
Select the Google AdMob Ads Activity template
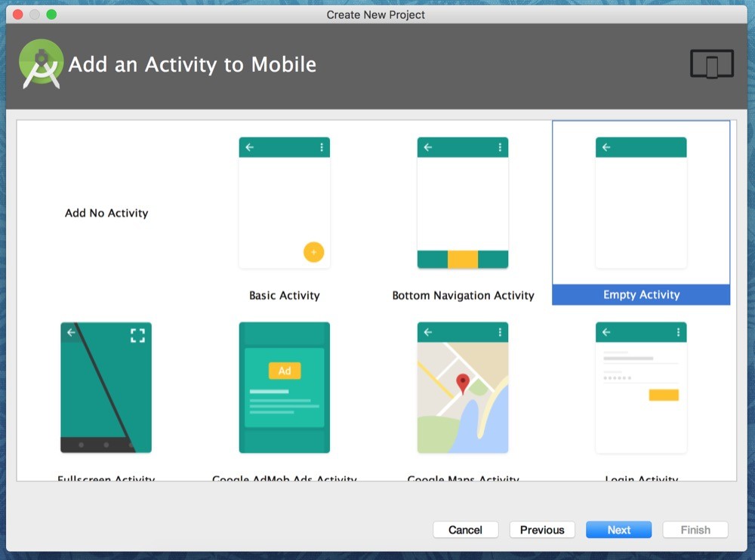284,387
